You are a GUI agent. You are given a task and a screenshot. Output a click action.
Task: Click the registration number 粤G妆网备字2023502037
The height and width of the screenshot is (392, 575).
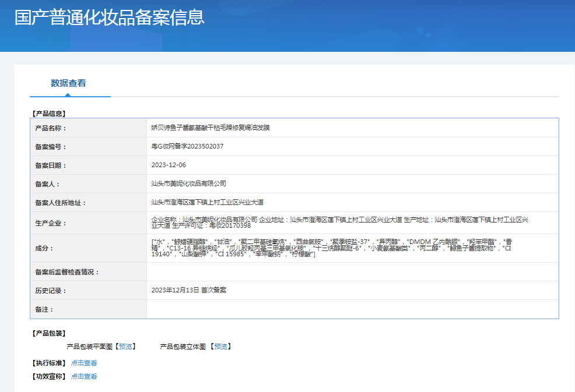pyautogui.click(x=187, y=146)
